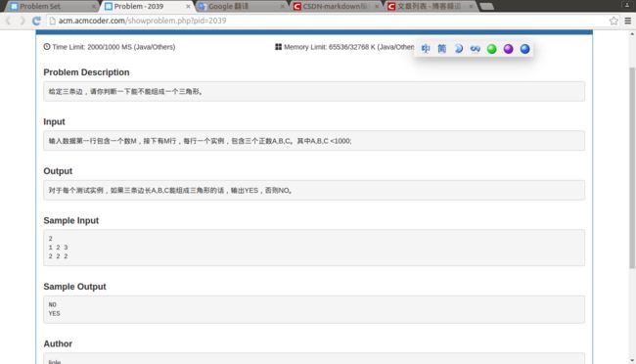Click the green ball icon on input toolbar
The image size is (636, 364).
click(x=491, y=49)
